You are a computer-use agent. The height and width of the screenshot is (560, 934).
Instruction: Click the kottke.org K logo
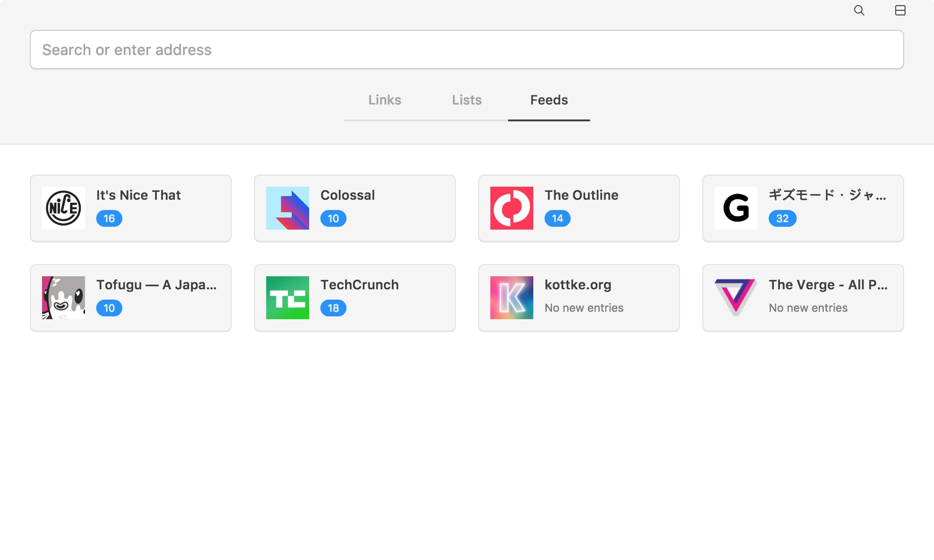(512, 298)
